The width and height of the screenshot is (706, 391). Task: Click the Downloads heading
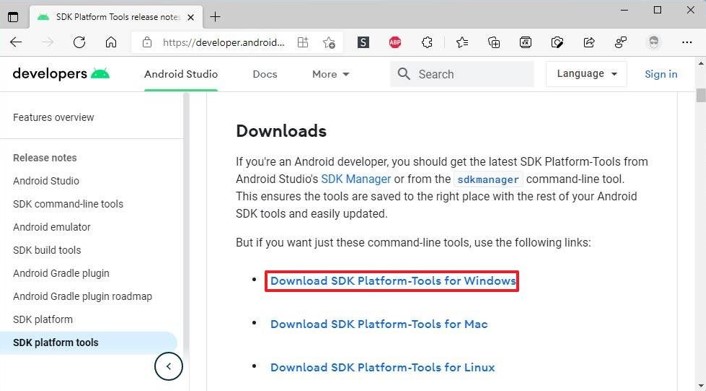point(281,131)
